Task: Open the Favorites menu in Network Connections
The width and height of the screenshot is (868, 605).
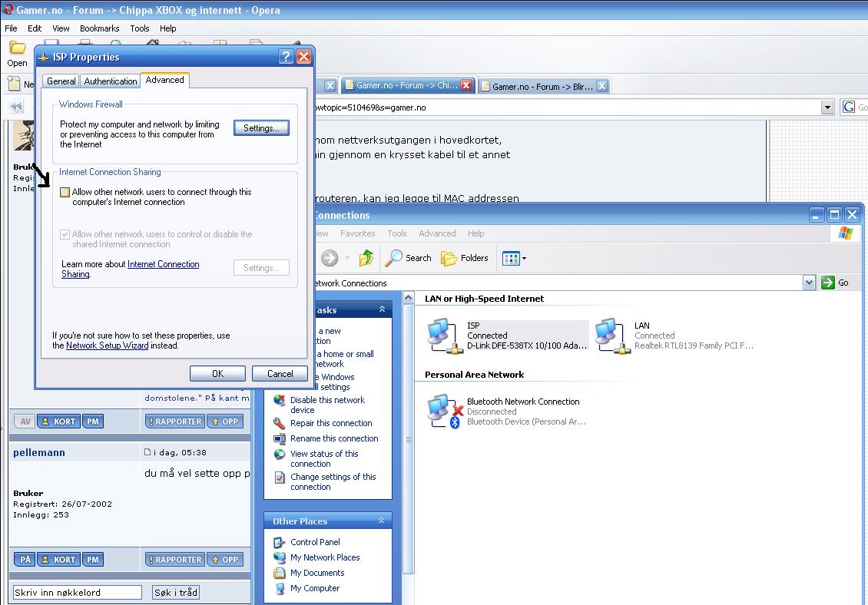Action: point(358,233)
